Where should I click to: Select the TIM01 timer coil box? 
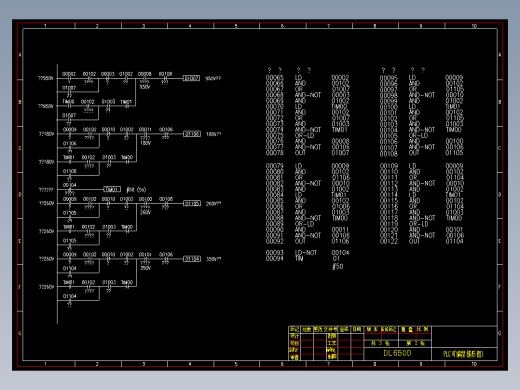[x=112, y=189]
